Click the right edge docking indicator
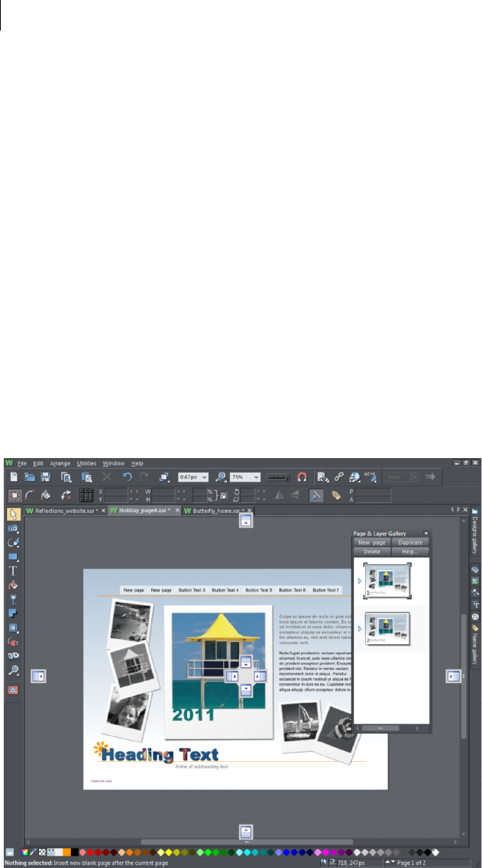The width and height of the screenshot is (482, 868). pyautogui.click(x=454, y=676)
